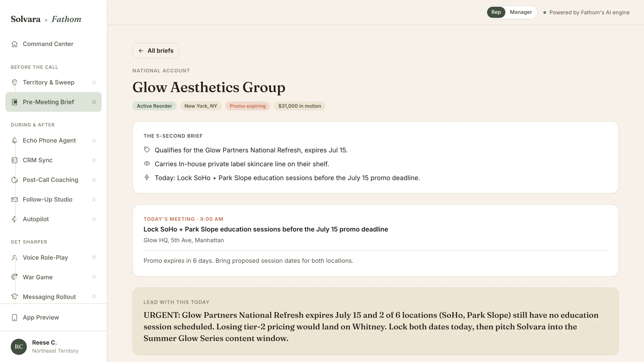Open Reese C. profile avatar
The width and height of the screenshot is (644, 362).
[19, 347]
